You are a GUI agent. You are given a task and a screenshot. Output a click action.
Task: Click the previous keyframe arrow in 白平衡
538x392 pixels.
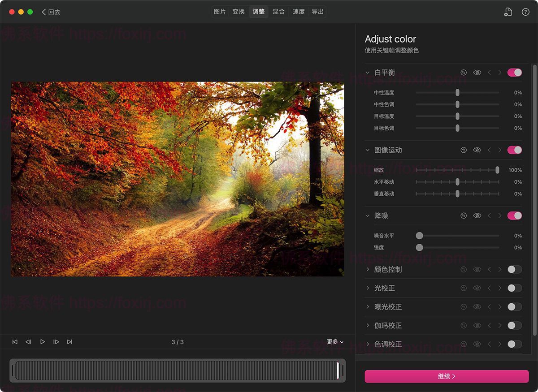(489, 72)
